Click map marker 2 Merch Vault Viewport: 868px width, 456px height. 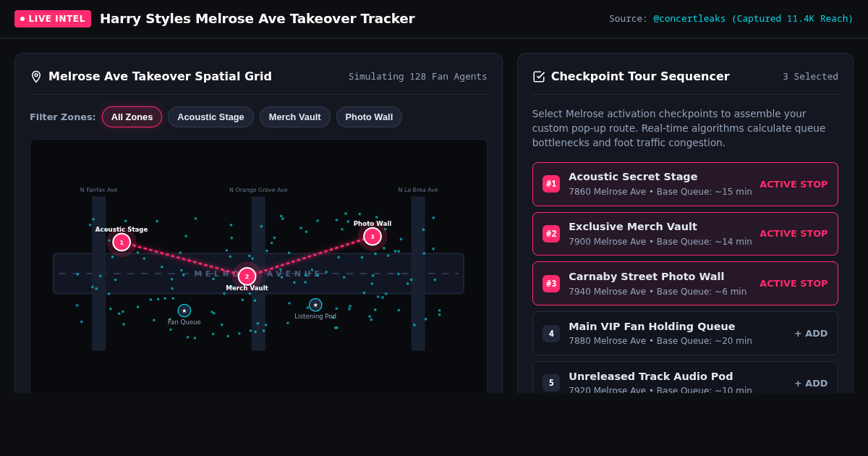click(x=247, y=276)
